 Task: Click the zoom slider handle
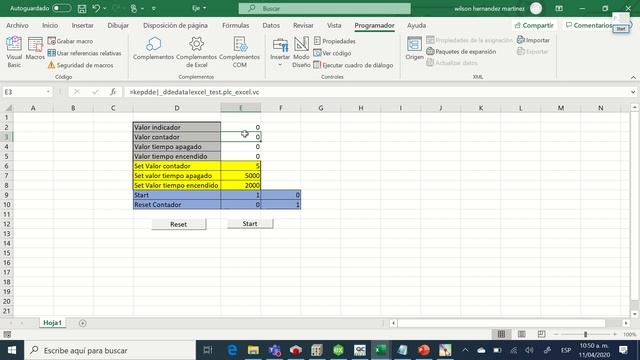[585, 334]
